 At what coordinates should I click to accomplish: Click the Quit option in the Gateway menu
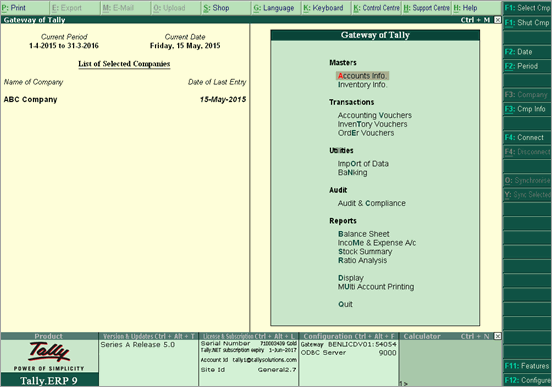[345, 304]
